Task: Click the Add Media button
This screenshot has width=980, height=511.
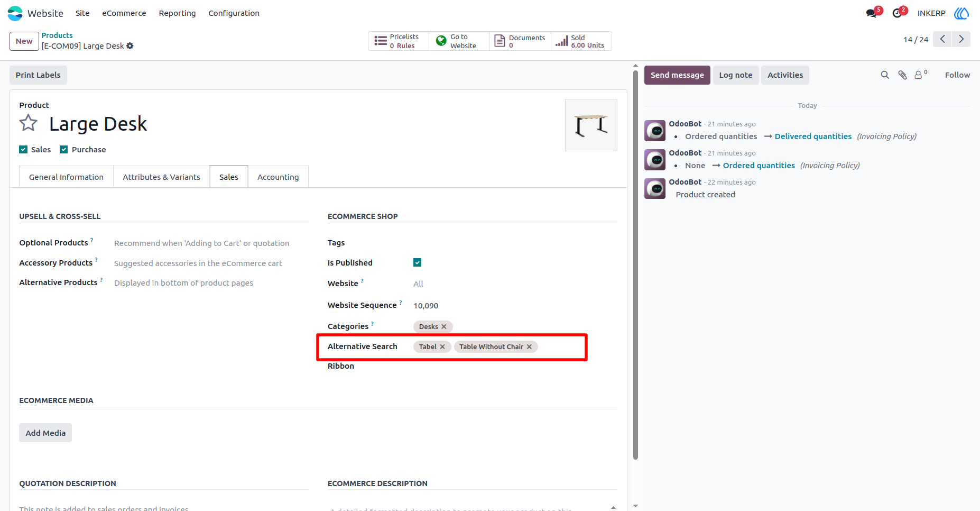Action: 45,433
